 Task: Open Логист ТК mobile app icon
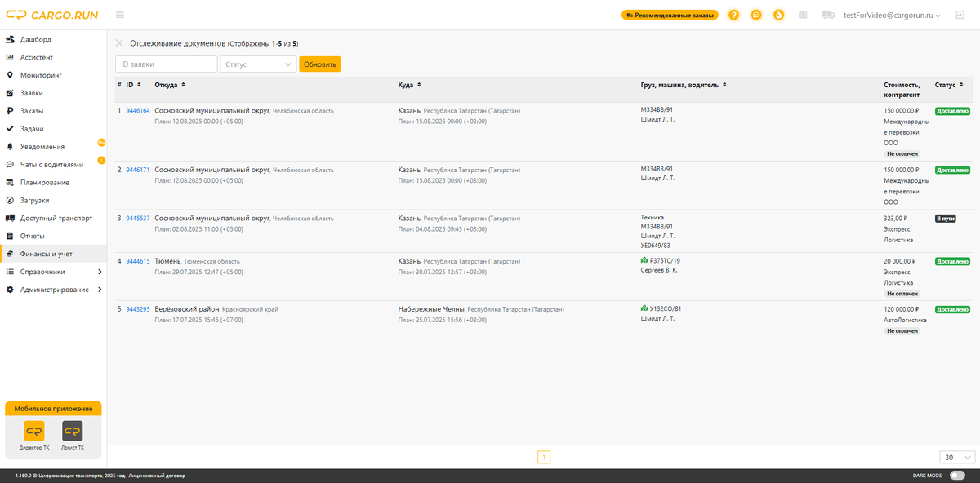coord(73,432)
